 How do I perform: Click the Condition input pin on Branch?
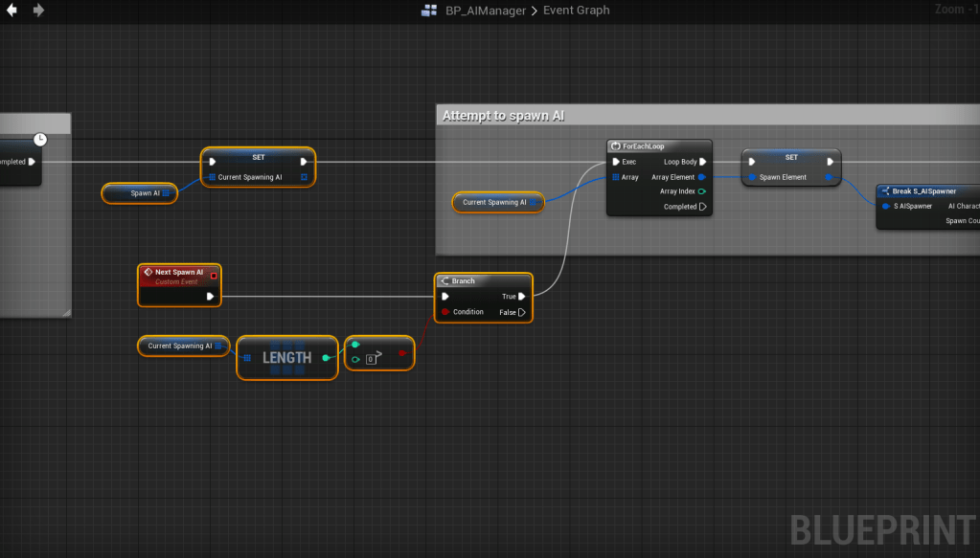[445, 312]
